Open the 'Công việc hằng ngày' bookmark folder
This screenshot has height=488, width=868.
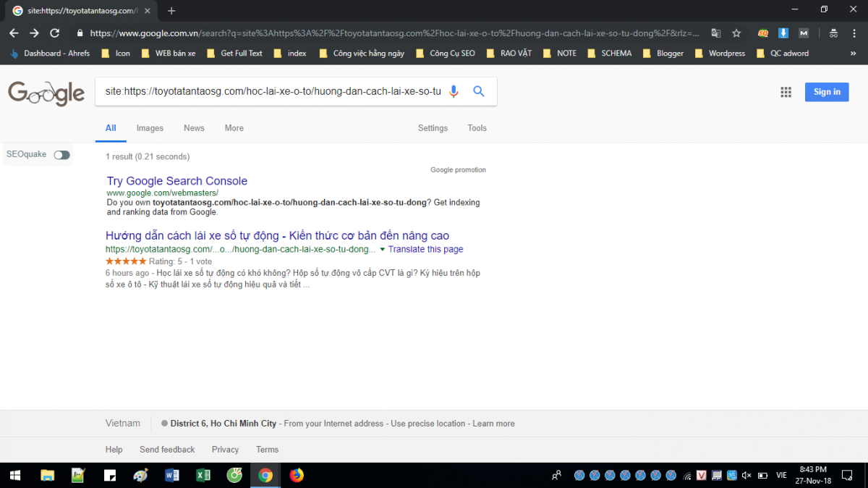tap(361, 53)
